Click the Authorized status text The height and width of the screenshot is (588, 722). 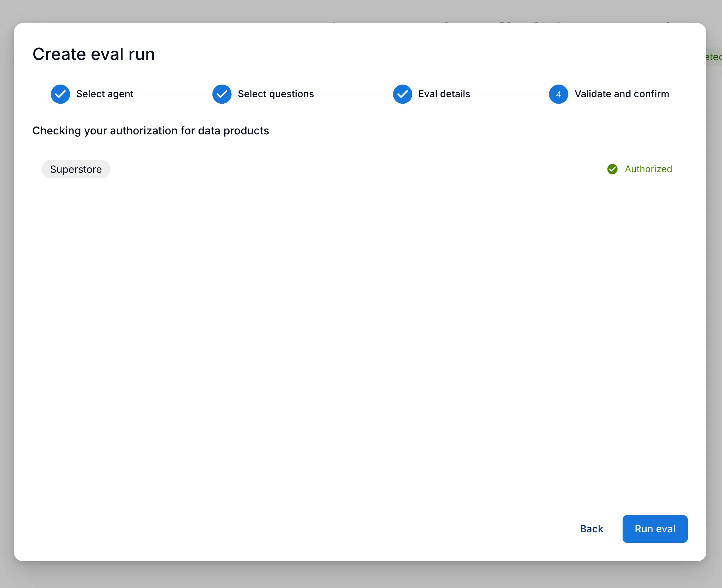point(648,169)
